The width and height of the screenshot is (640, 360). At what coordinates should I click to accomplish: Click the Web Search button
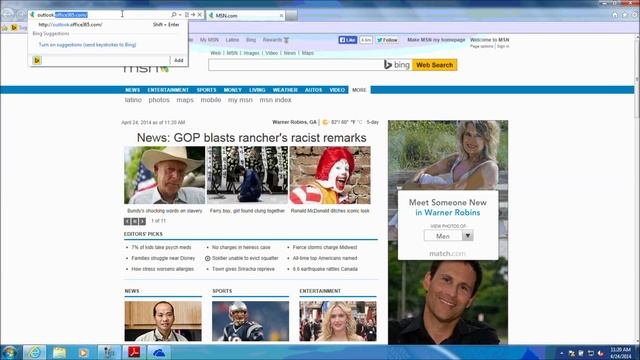click(435, 65)
